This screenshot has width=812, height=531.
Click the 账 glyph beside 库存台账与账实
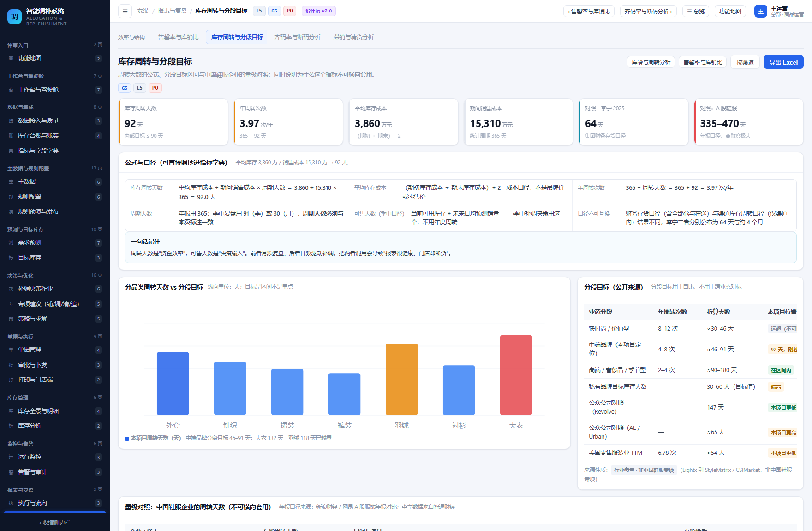11,136
